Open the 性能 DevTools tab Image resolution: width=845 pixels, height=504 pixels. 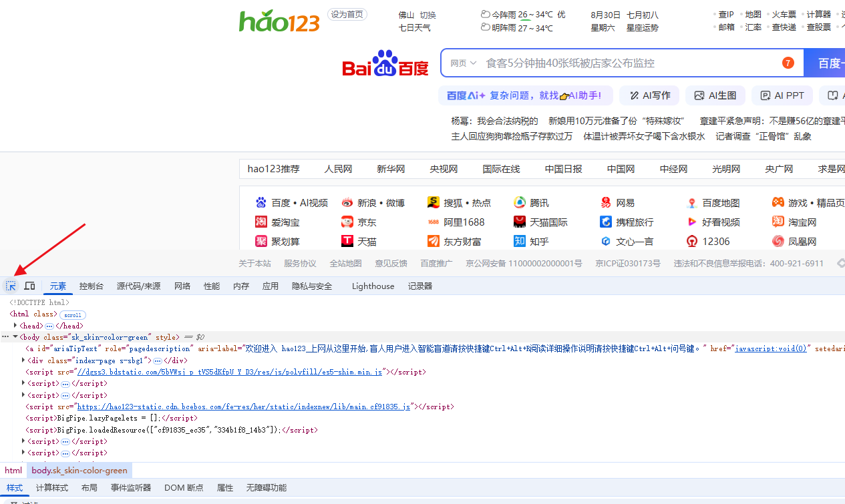pos(212,286)
